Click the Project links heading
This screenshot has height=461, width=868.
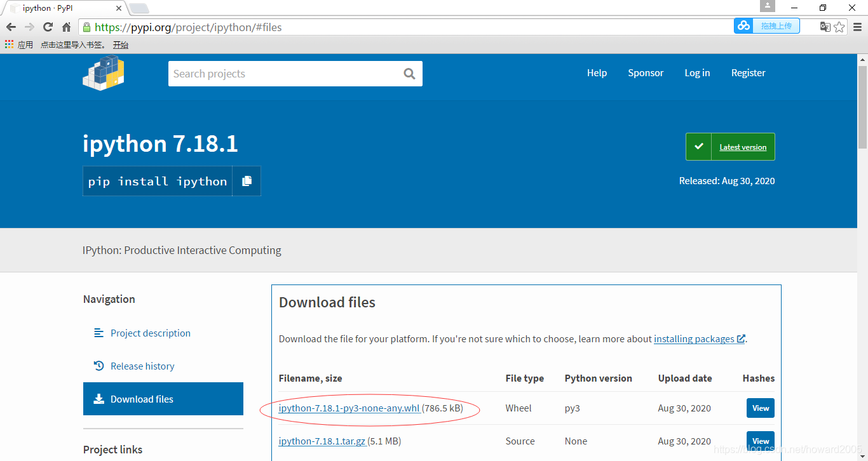pyautogui.click(x=113, y=450)
